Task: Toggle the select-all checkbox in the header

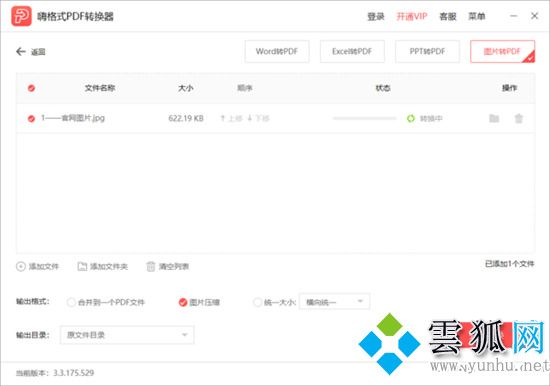Action: pyautogui.click(x=31, y=88)
